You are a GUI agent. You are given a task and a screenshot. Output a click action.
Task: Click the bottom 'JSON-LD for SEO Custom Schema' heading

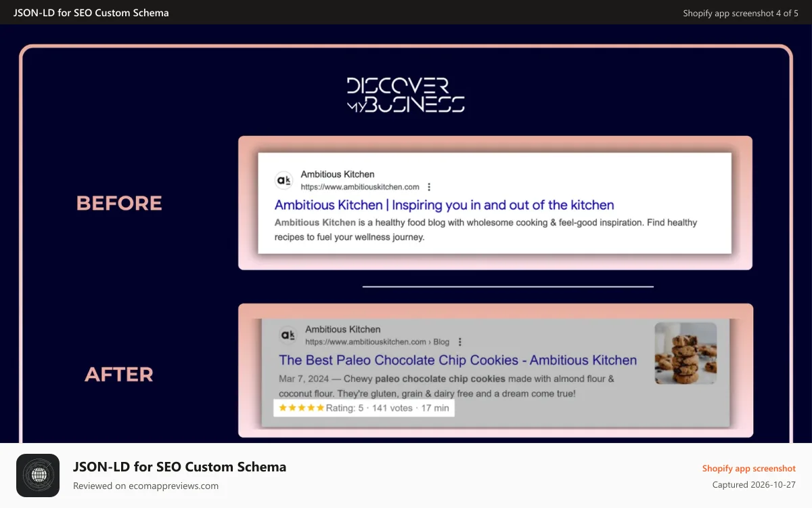point(179,467)
